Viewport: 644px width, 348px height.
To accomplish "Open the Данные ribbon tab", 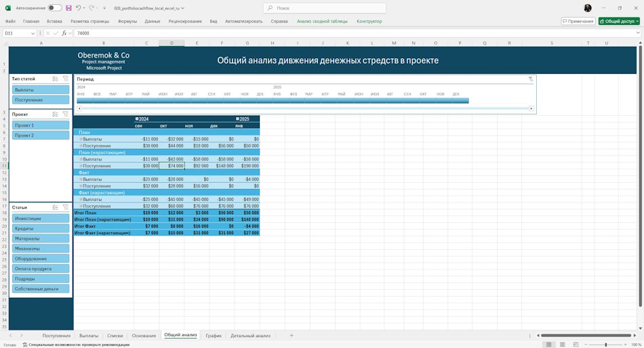I will tap(153, 21).
